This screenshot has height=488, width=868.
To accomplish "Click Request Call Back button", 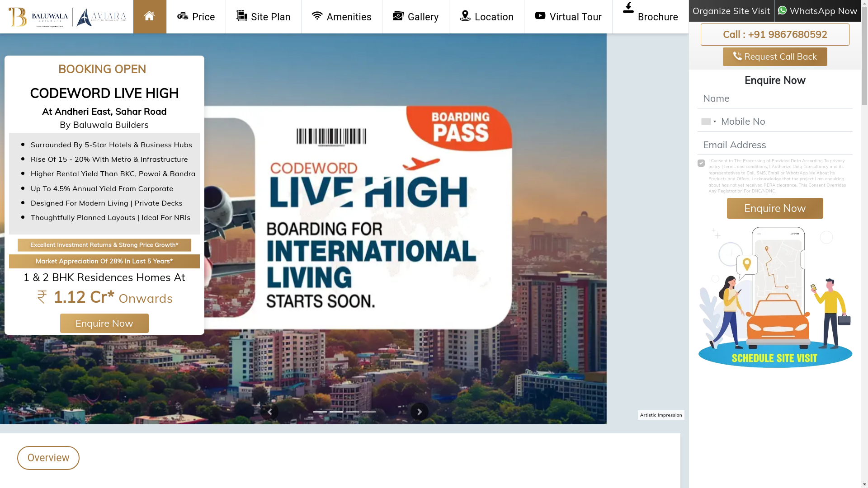I will pos(775,56).
